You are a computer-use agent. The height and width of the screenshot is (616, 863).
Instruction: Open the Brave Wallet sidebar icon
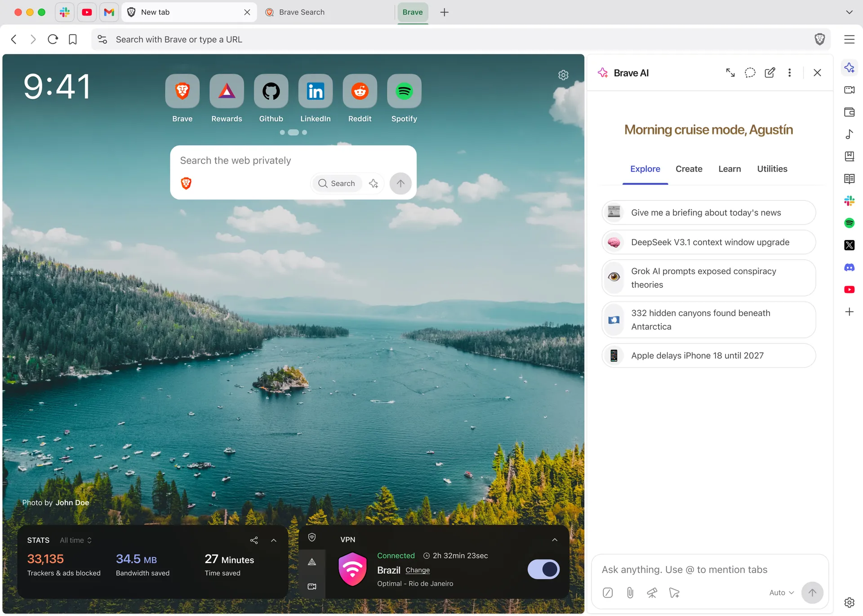pos(849,112)
